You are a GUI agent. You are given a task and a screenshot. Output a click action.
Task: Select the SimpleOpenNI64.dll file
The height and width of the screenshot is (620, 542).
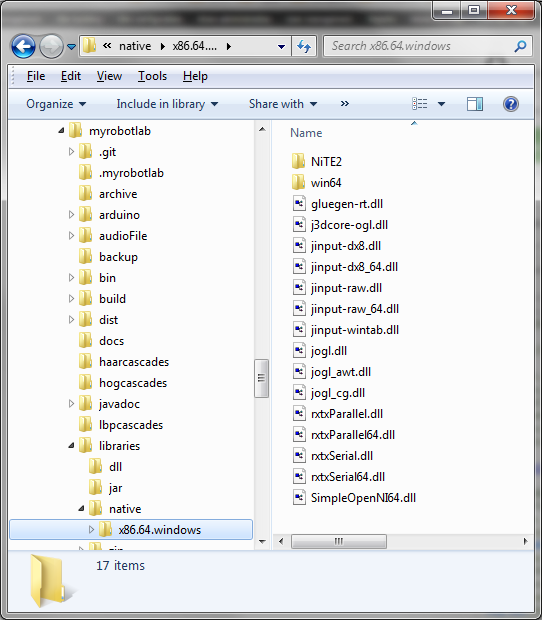(x=354, y=497)
